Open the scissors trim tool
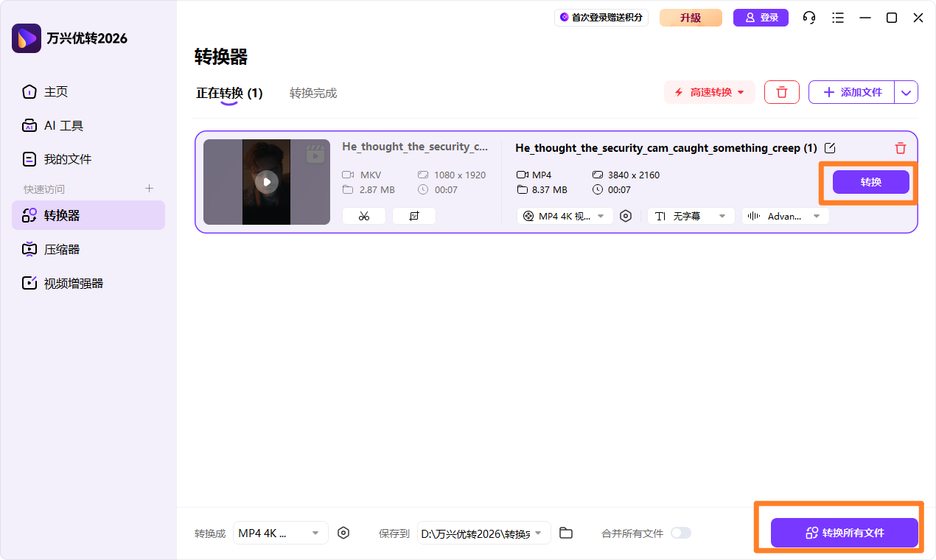 point(364,216)
